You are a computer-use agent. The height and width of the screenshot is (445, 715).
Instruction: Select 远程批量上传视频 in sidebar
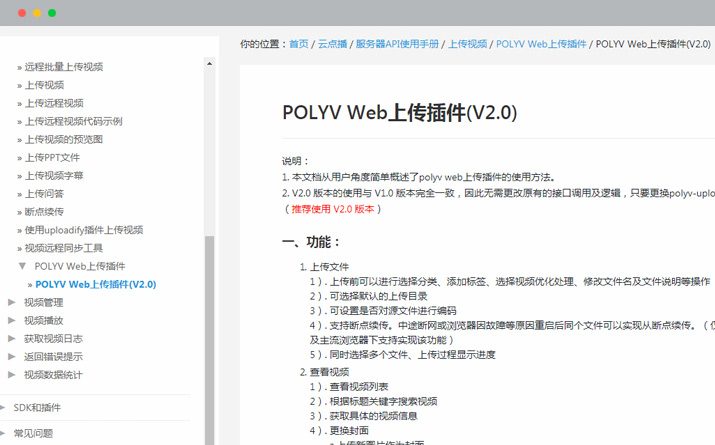(x=64, y=67)
